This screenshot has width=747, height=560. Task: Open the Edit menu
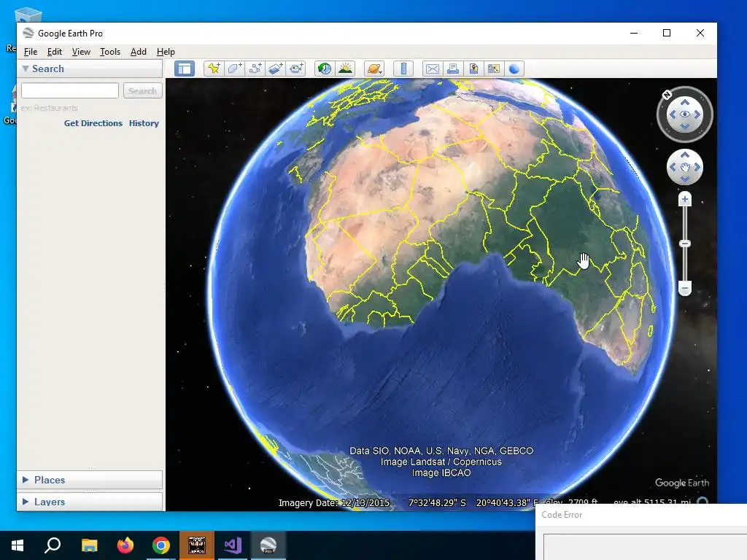pos(54,52)
